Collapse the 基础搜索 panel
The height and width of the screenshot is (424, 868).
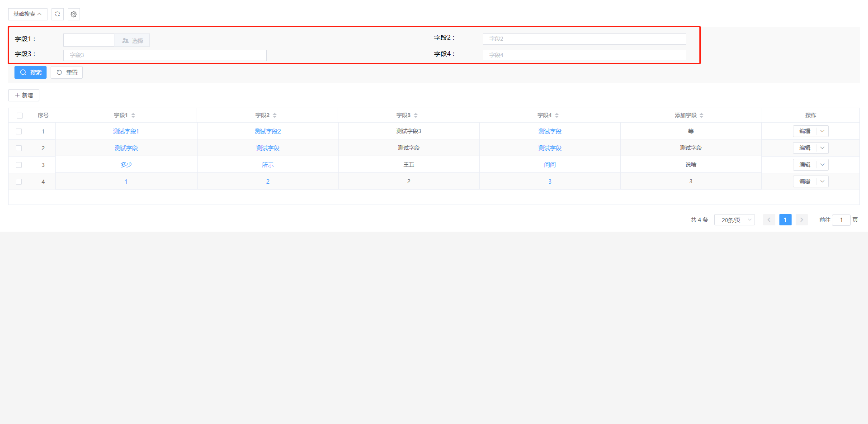click(x=28, y=14)
